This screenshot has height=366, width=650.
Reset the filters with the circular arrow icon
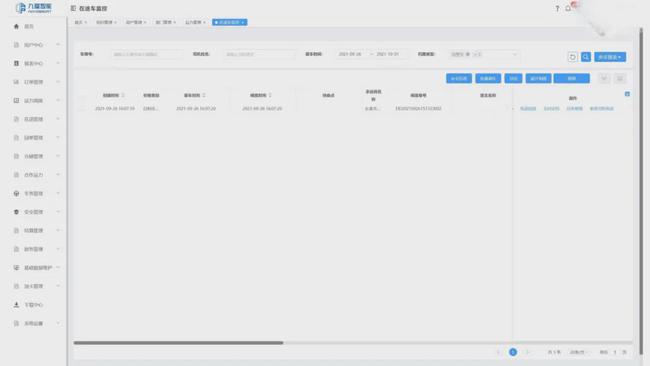pos(572,57)
